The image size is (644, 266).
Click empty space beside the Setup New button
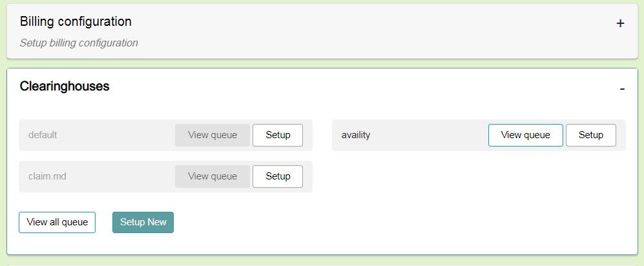(x=323, y=223)
